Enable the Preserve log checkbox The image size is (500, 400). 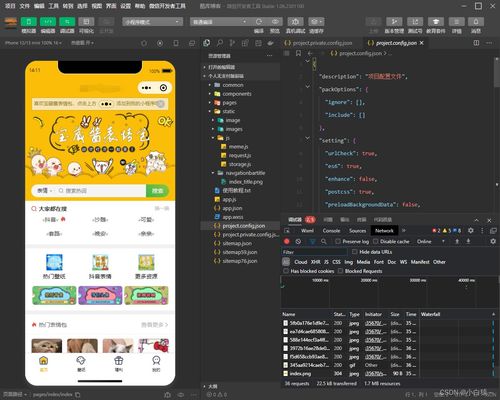[338, 241]
